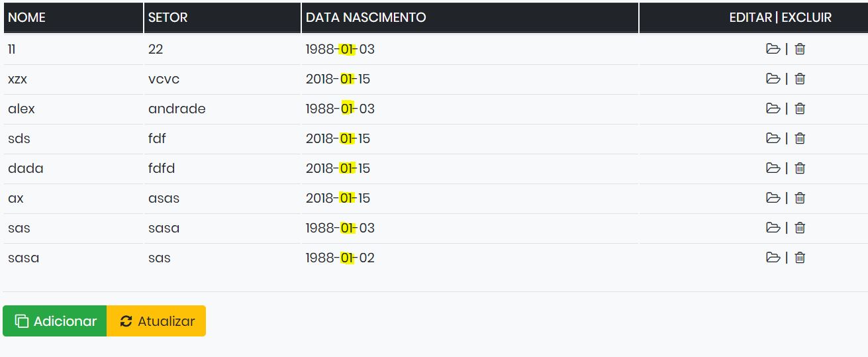The image size is (868, 357).
Task: Open edit folder icon for dada row
Action: click(773, 168)
